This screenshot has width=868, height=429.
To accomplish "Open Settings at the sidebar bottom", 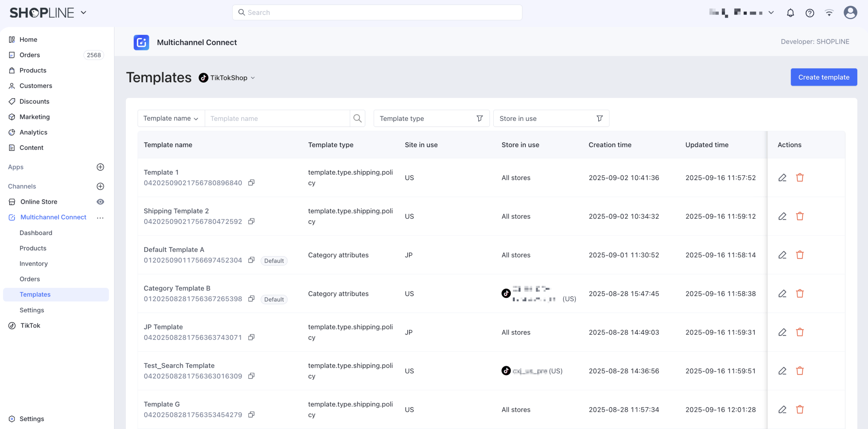I will pyautogui.click(x=31, y=419).
